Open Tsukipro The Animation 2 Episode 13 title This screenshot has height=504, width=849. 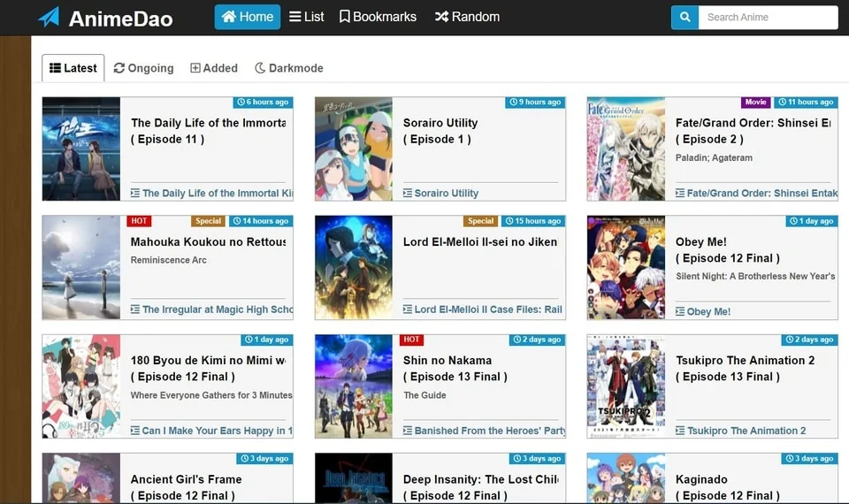coord(745,368)
